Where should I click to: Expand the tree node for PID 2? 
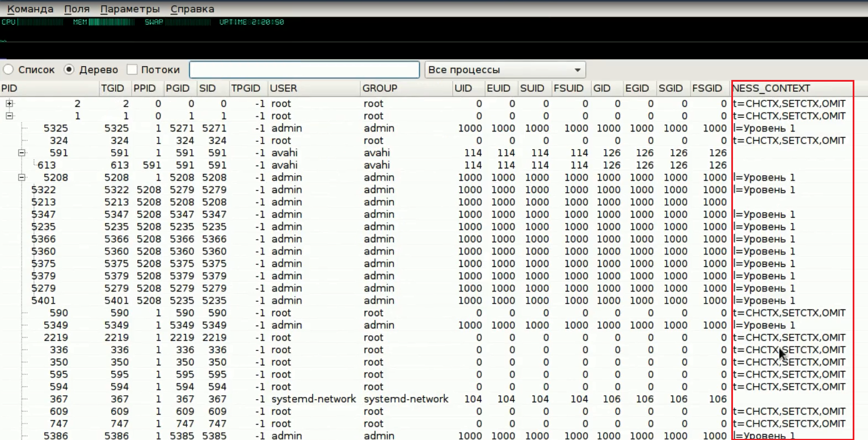click(9, 103)
